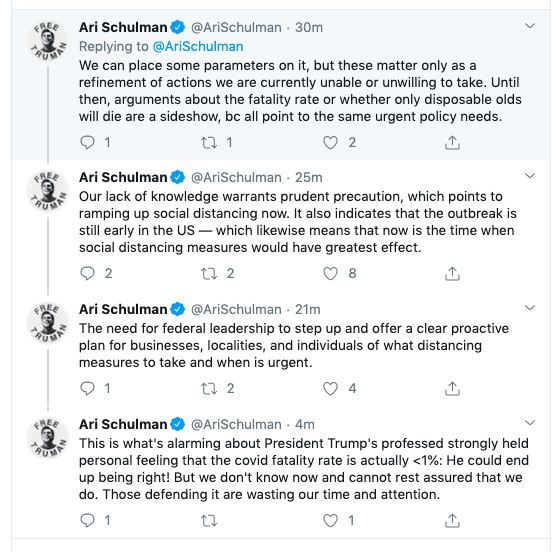Like the federal leadership tweet

pos(330,388)
